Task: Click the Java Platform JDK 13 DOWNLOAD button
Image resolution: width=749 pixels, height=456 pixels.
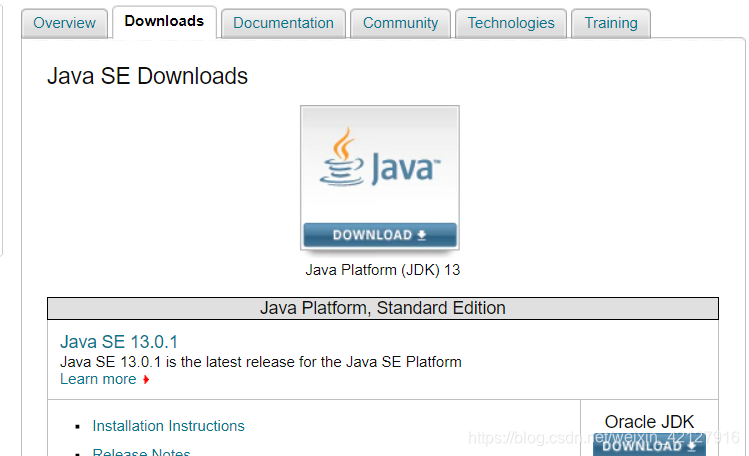Action: pos(380,235)
